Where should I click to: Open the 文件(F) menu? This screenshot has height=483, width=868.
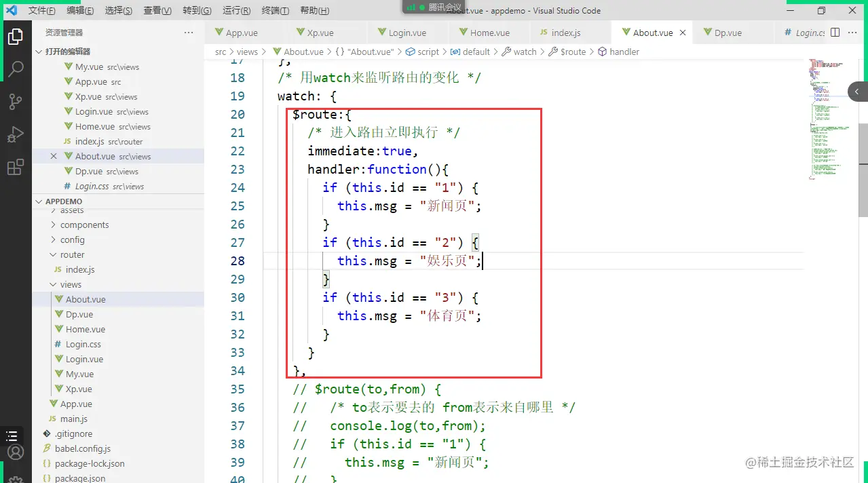[42, 11]
